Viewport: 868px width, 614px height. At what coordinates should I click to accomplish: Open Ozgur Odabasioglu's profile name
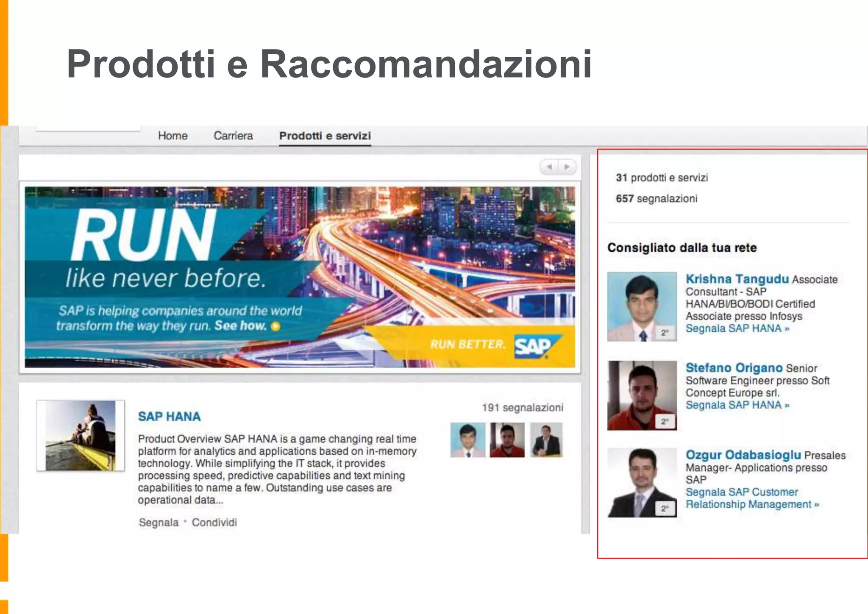(743, 455)
